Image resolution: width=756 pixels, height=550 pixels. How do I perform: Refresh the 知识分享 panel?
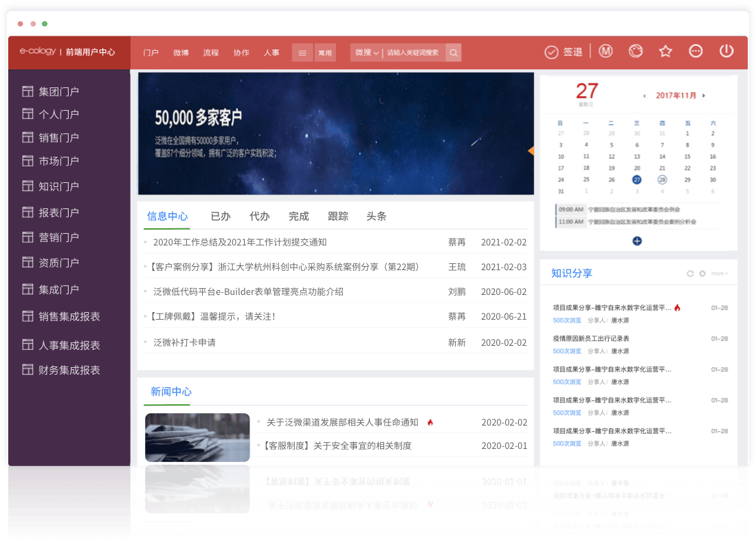pyautogui.click(x=690, y=274)
